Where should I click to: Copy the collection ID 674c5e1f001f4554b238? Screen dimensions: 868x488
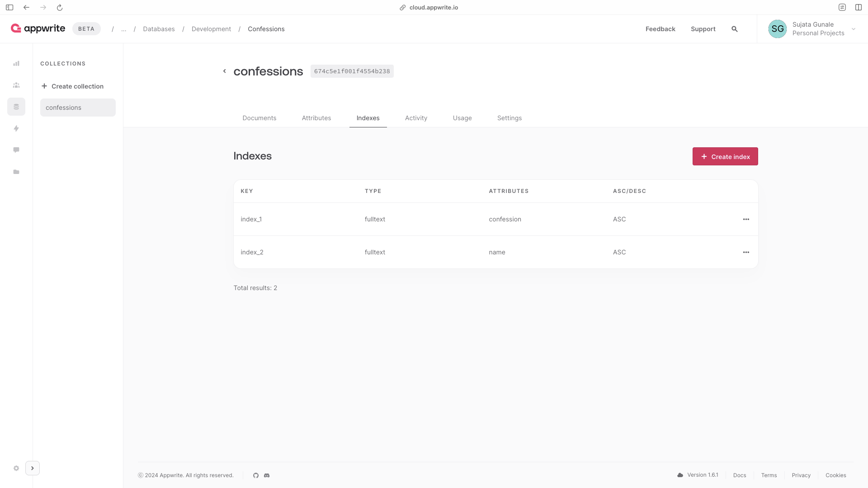(x=352, y=71)
